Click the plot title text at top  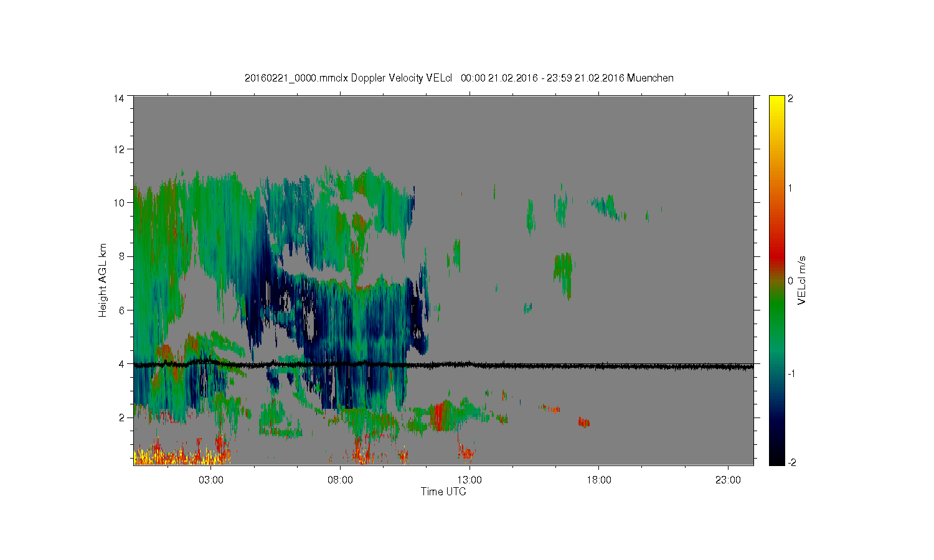(x=459, y=78)
